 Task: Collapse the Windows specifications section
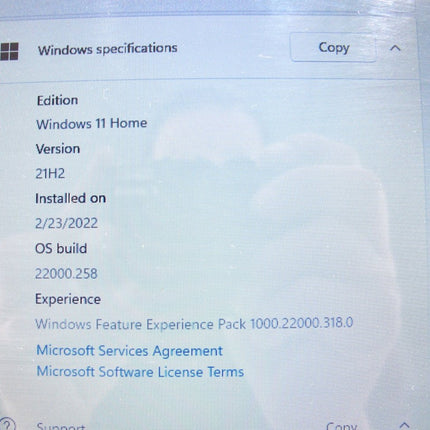[x=395, y=48]
